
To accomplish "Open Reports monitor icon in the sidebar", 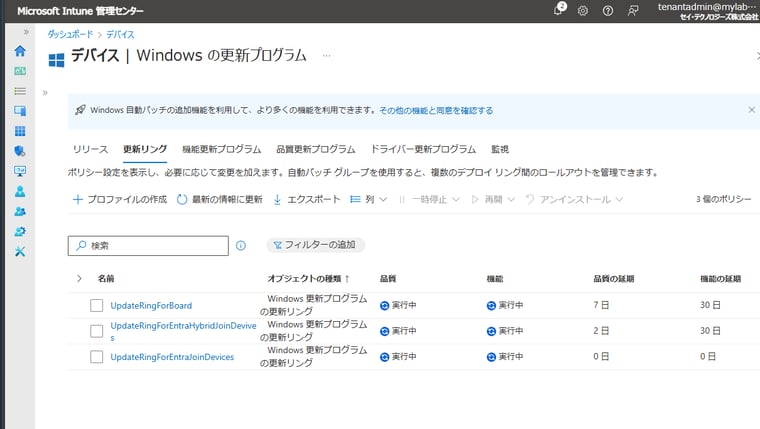I will click(x=20, y=171).
